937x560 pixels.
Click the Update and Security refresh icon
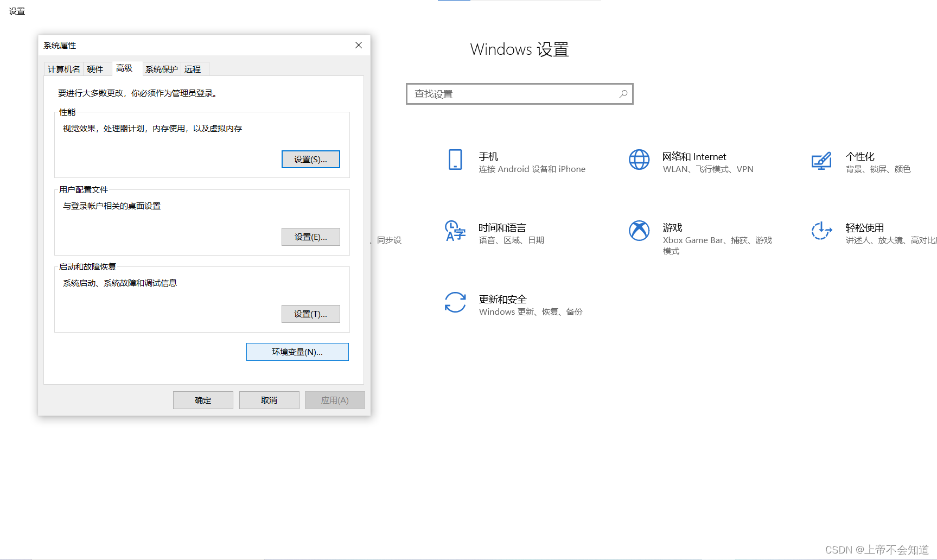coord(455,302)
